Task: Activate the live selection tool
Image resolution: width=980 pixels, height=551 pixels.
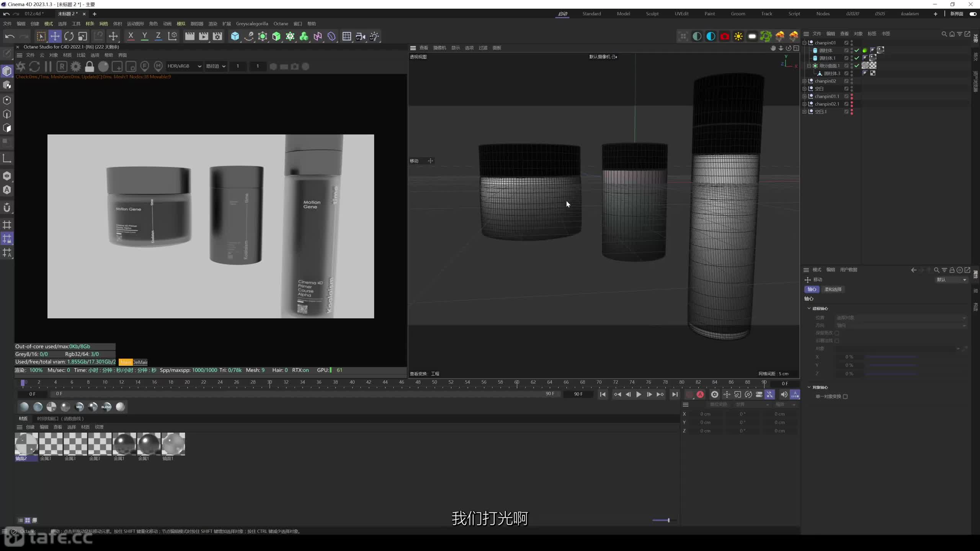Action: [x=41, y=36]
